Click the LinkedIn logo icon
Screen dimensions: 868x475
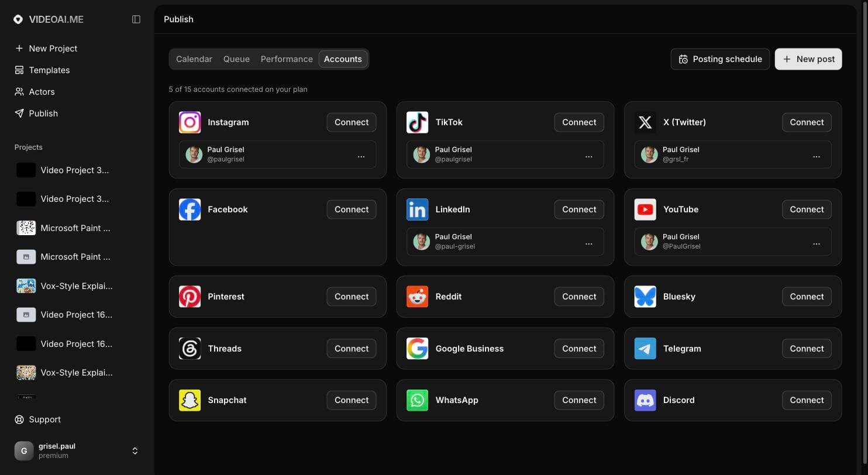coord(417,209)
